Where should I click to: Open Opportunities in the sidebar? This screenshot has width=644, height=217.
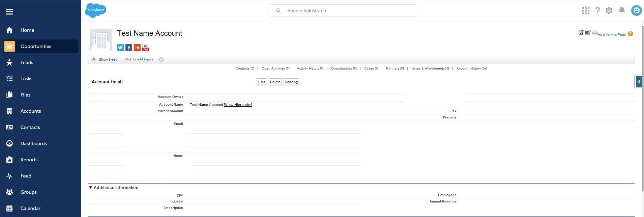[40, 46]
